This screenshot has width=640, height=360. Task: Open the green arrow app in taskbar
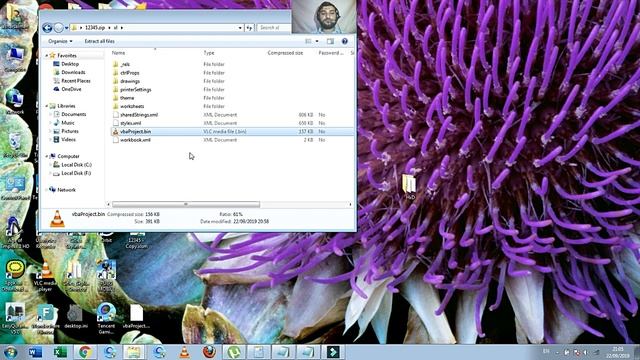tap(333, 352)
